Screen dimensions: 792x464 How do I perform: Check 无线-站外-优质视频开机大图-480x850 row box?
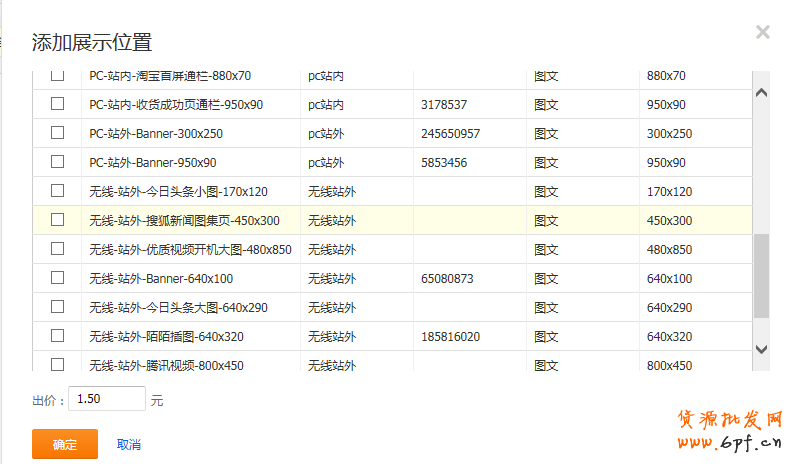tap(57, 249)
